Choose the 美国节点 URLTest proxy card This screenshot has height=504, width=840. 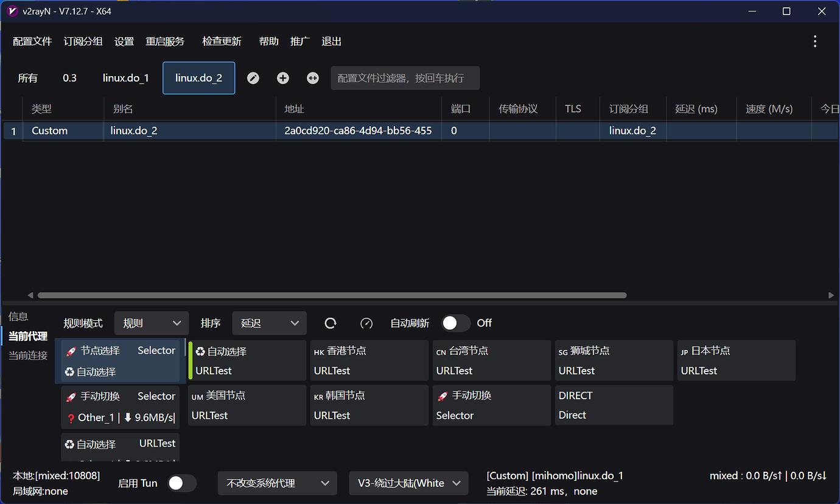click(247, 405)
